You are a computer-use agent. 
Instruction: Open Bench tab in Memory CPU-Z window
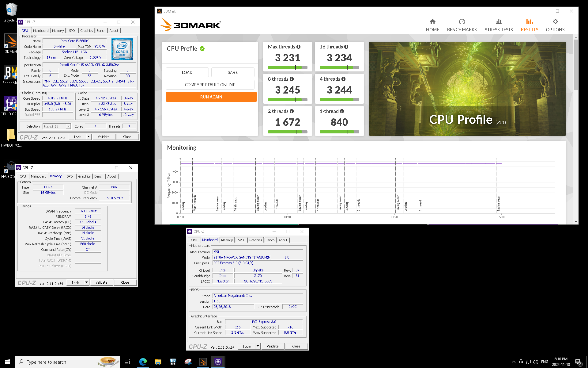(99, 176)
